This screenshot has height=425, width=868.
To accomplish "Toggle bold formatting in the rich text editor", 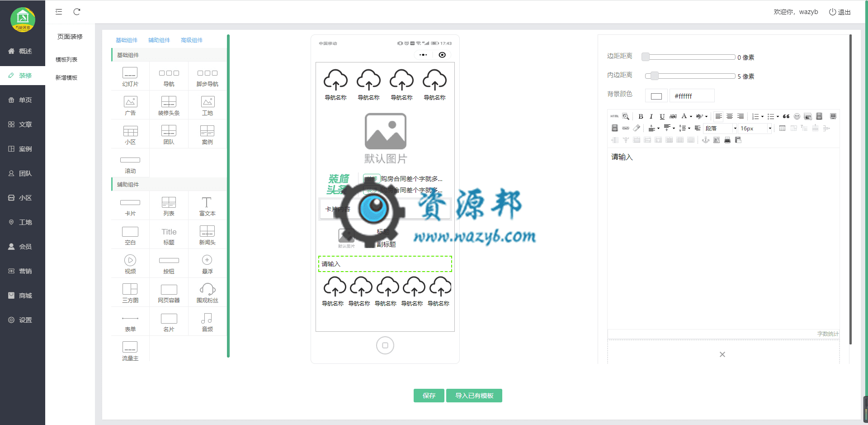I will tap(641, 116).
